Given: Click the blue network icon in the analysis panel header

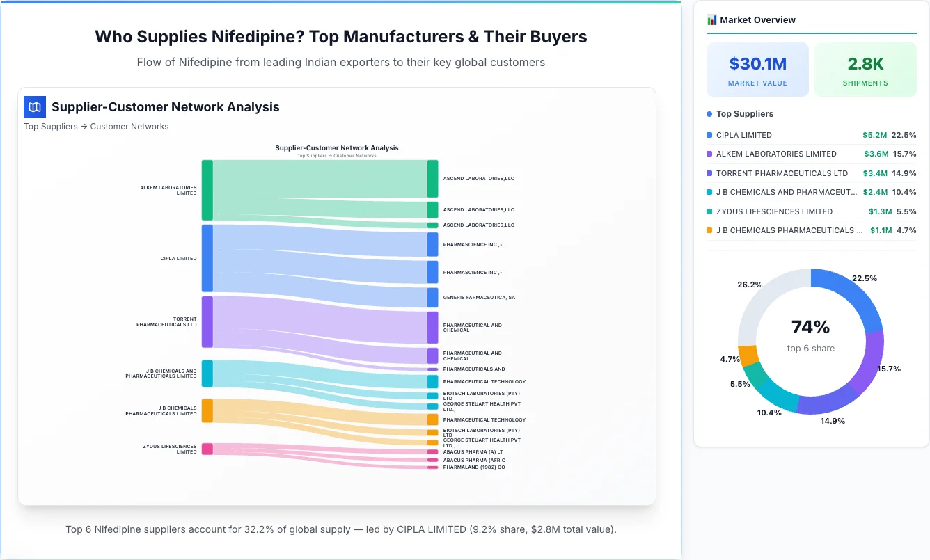Looking at the screenshot, I should 34,107.
